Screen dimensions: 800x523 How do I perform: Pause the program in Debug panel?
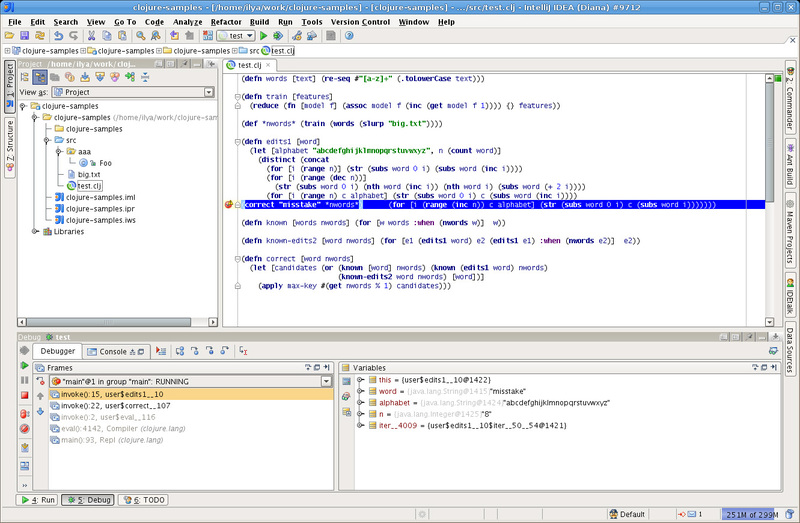[x=24, y=380]
